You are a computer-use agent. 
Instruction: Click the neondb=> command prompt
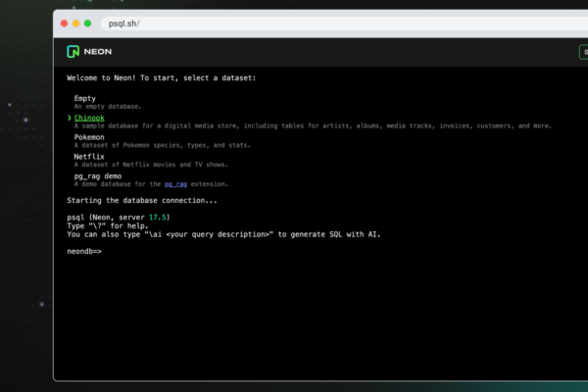(84, 251)
